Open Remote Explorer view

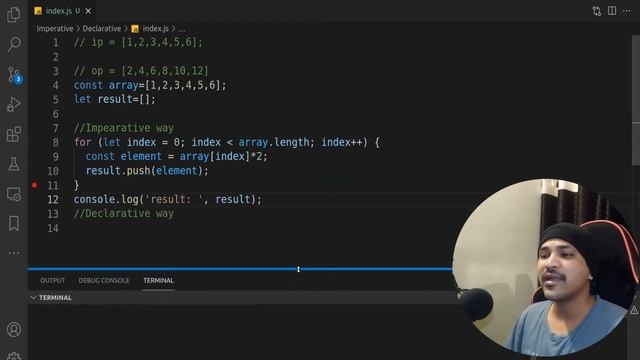[x=13, y=194]
